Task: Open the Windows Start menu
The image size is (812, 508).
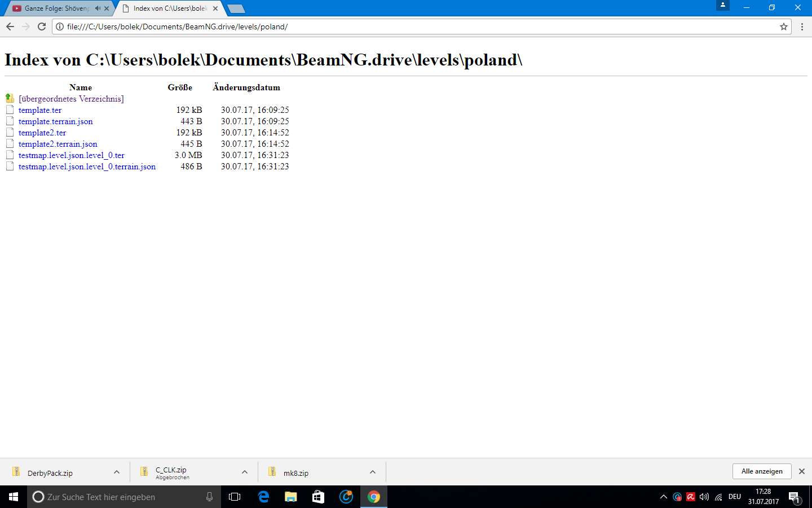Action: (x=14, y=497)
